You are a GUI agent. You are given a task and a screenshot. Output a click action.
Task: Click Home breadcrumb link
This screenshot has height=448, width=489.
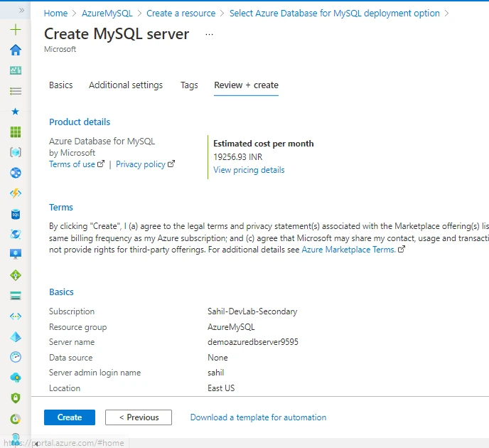coord(55,13)
